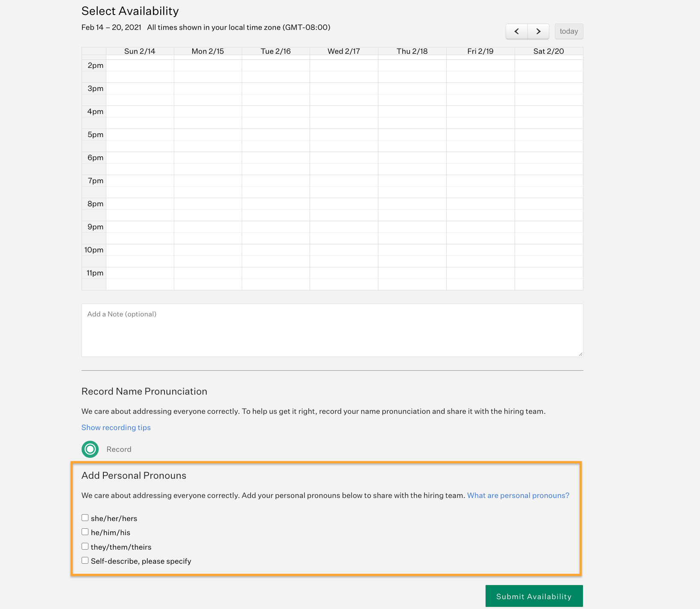The width and height of the screenshot is (700, 609).
Task: Check Self-describe, please specify checkbox
Action: tap(85, 560)
